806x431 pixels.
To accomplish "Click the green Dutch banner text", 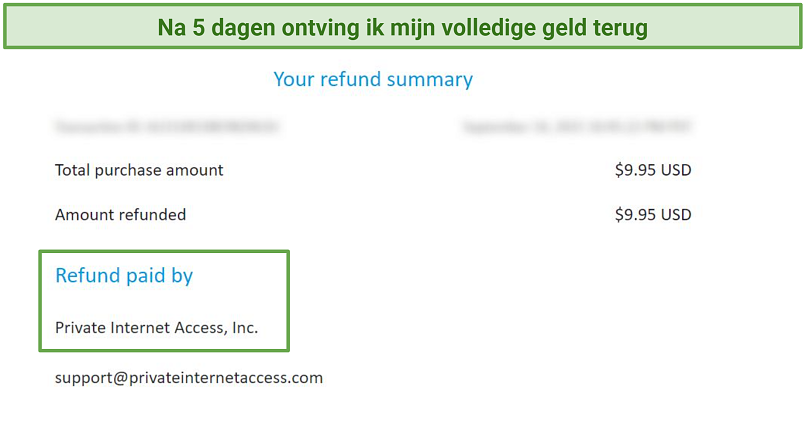I will tap(402, 27).
